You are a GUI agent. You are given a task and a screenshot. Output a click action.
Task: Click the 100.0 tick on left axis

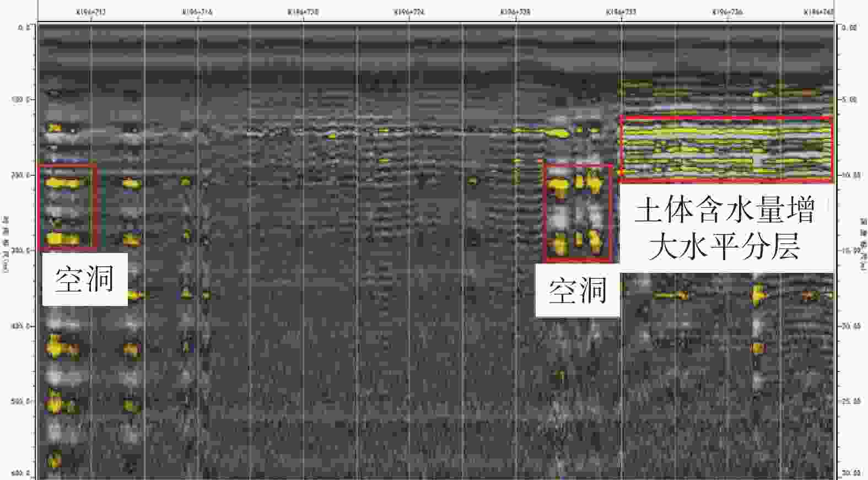click(22, 100)
